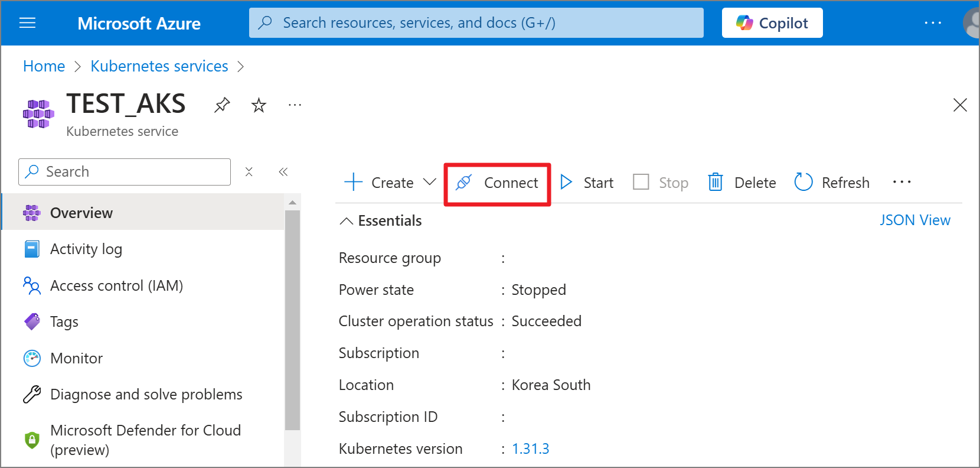Image resolution: width=980 pixels, height=468 pixels.
Task: Focus the global resource search box
Action: pos(476,23)
